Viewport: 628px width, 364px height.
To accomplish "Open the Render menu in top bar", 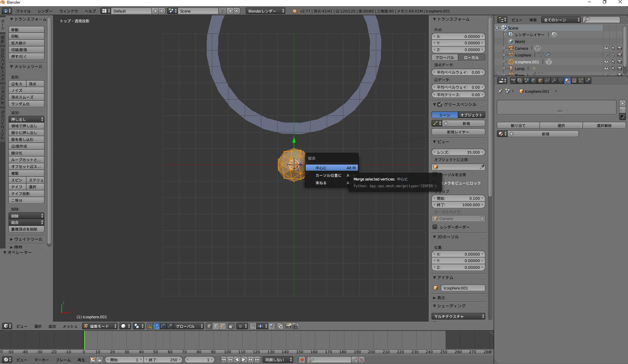I will (x=45, y=11).
